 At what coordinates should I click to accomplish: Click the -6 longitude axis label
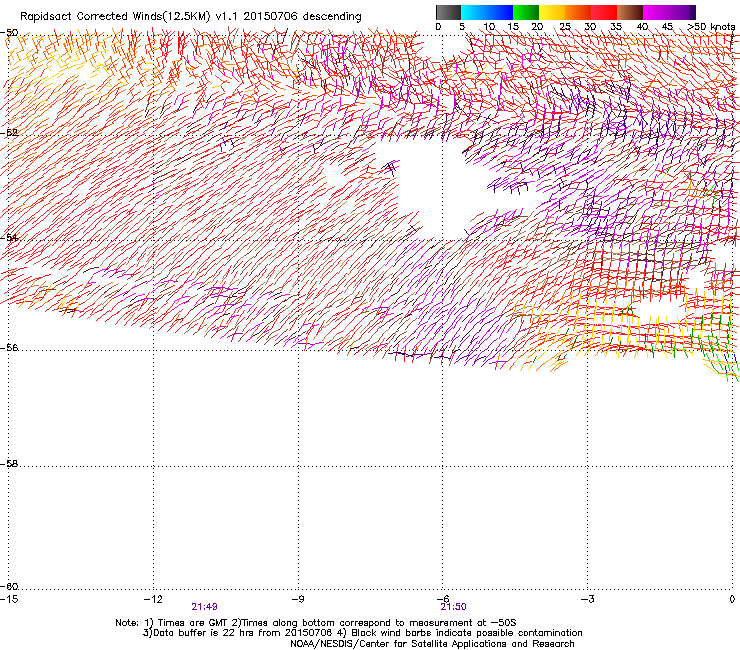[442, 599]
